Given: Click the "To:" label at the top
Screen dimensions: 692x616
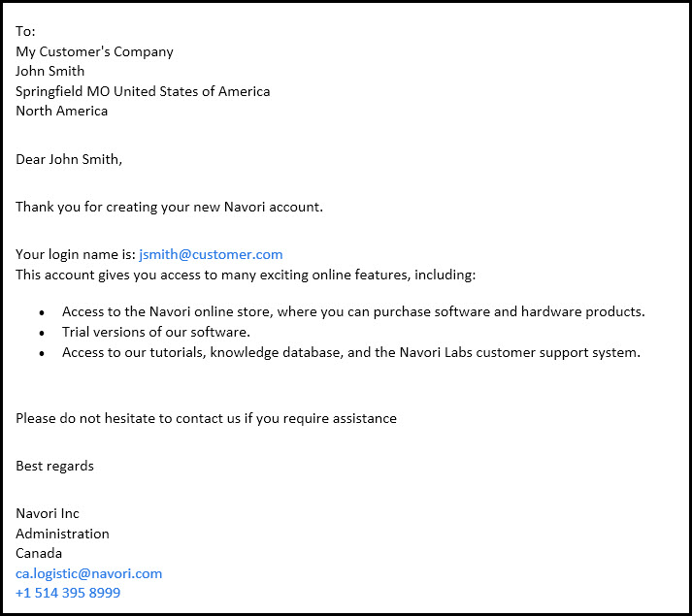Looking at the screenshot, I should pos(25,31).
